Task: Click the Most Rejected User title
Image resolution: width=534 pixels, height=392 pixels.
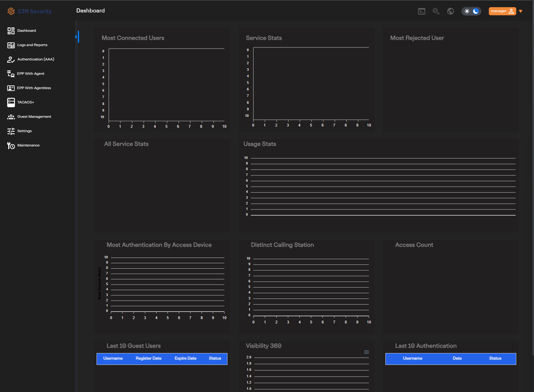Action: click(x=417, y=38)
